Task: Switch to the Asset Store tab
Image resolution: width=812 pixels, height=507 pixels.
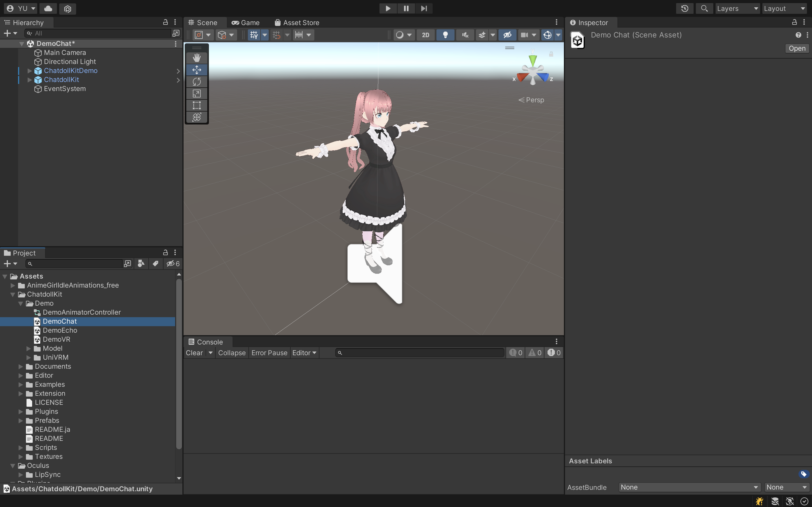Action: point(297,23)
